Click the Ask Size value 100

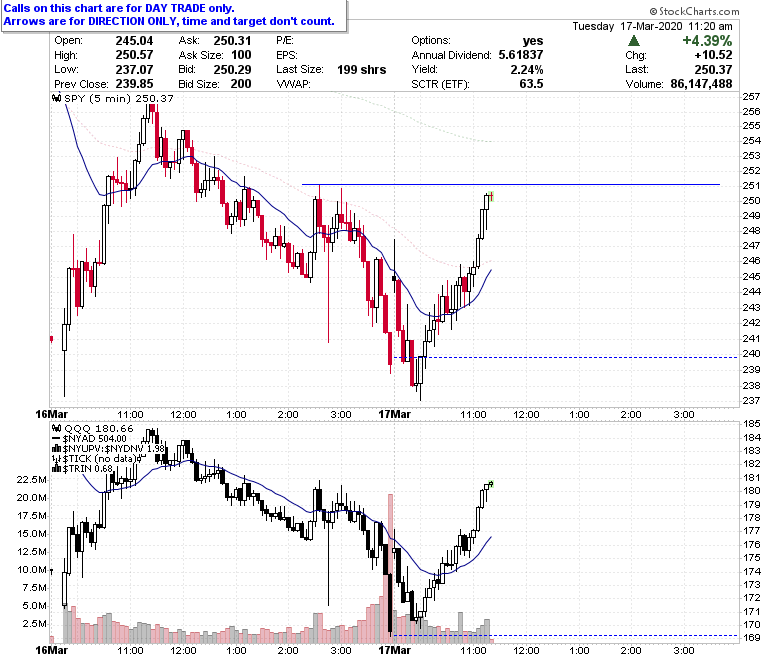click(x=241, y=55)
